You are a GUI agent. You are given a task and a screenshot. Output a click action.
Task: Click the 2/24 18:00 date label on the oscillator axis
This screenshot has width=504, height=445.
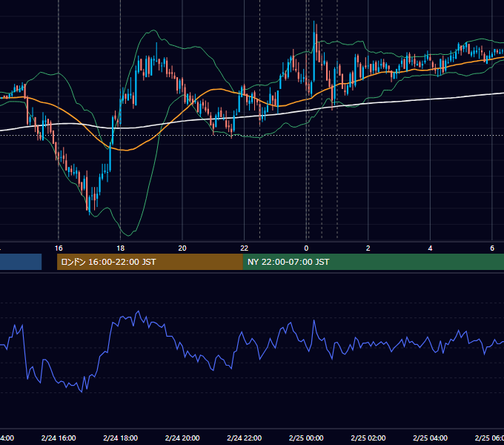(121, 438)
